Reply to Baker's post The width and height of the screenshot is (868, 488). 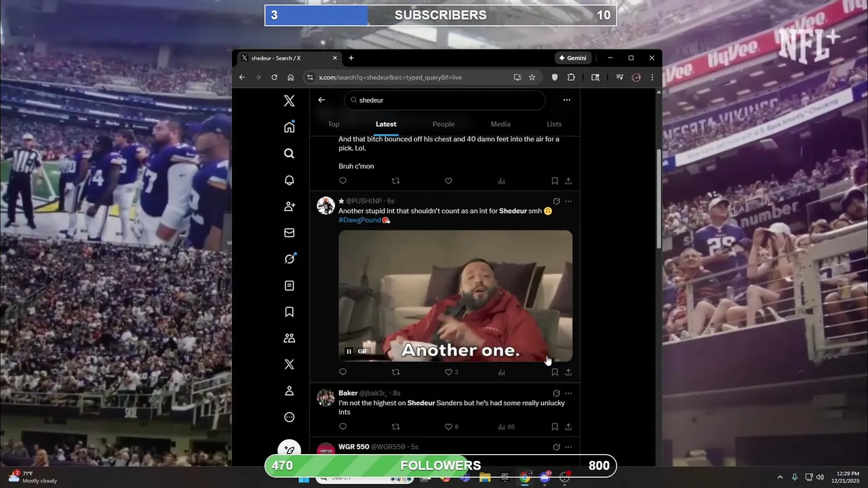point(342,427)
